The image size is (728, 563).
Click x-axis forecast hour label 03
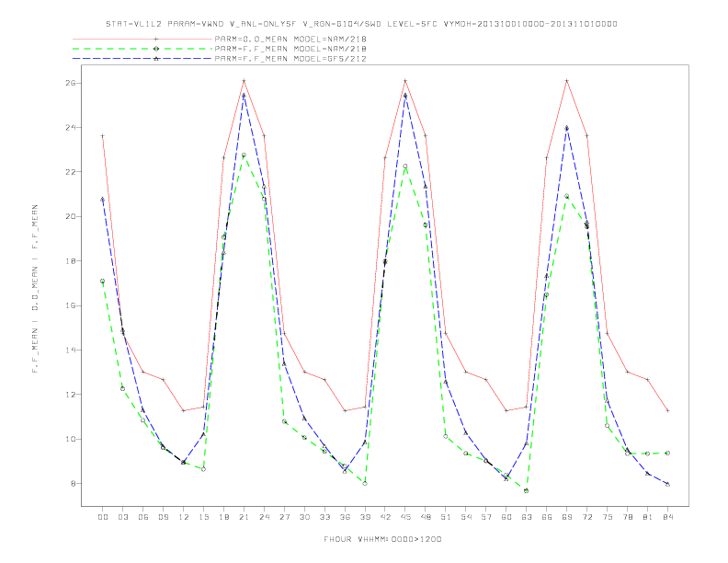[x=122, y=517]
